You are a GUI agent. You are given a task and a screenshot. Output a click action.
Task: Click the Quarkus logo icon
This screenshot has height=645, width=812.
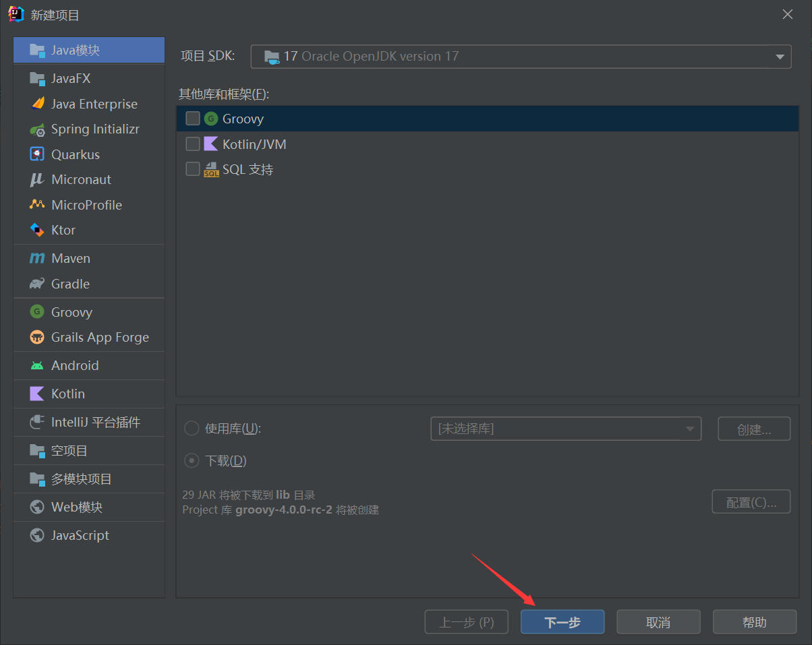[x=37, y=154]
